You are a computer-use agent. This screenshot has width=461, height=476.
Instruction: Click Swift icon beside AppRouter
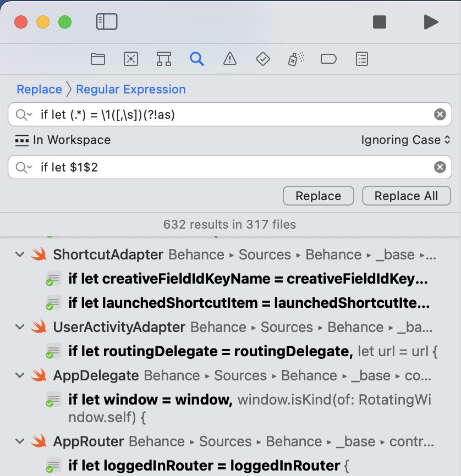(x=39, y=441)
